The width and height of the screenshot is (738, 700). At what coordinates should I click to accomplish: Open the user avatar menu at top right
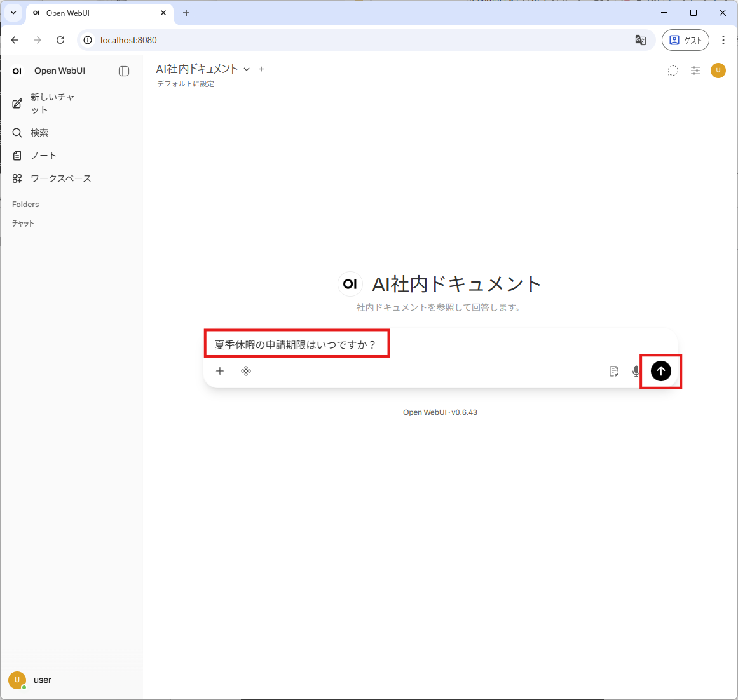pyautogui.click(x=718, y=71)
